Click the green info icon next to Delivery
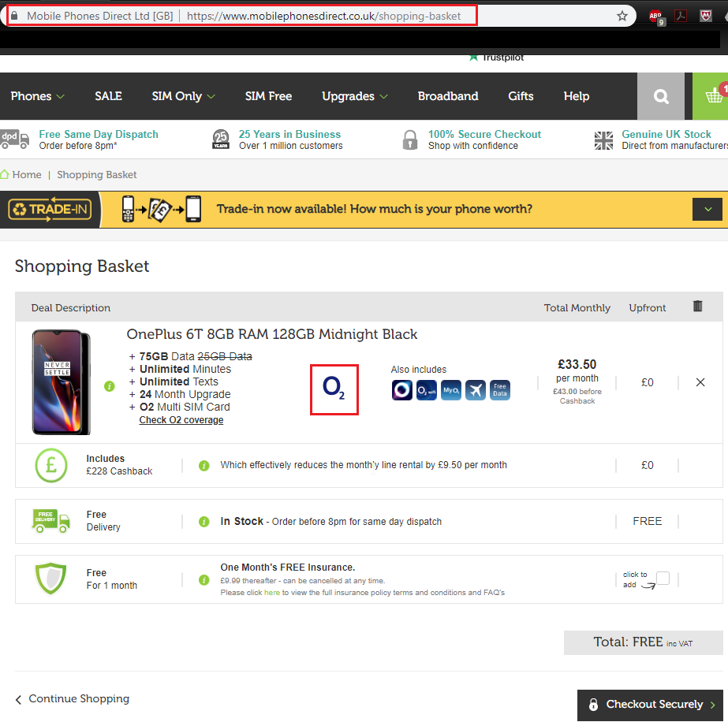 tap(203, 521)
